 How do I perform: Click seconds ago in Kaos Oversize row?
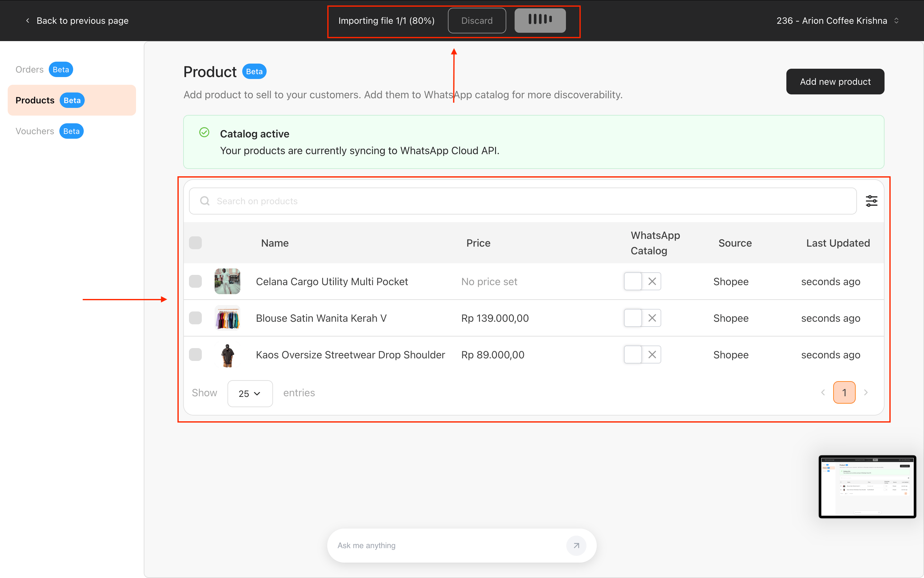tap(830, 355)
